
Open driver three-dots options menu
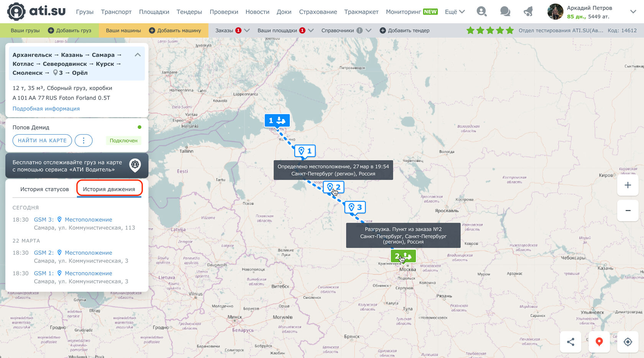(84, 140)
